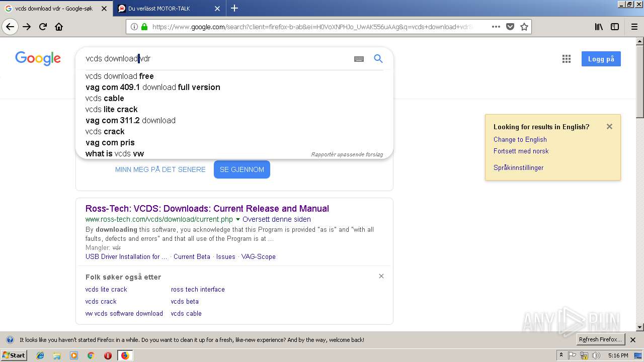Click related search 'vw vcds software download'
The width and height of the screenshot is (644, 362).
click(124, 314)
